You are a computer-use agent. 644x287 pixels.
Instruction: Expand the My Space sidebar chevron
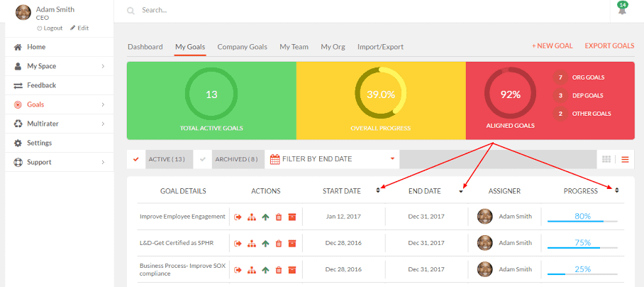103,66
